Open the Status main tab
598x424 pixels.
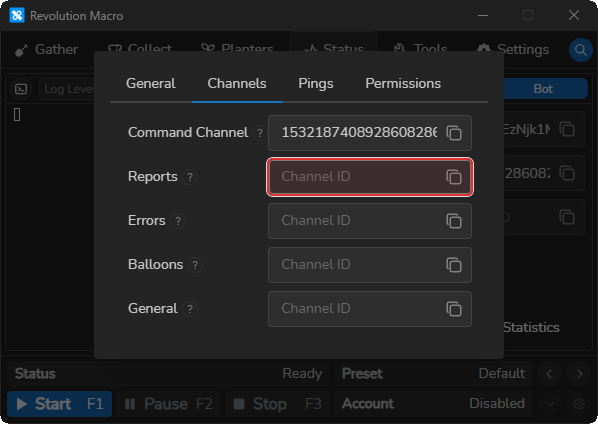[333, 49]
